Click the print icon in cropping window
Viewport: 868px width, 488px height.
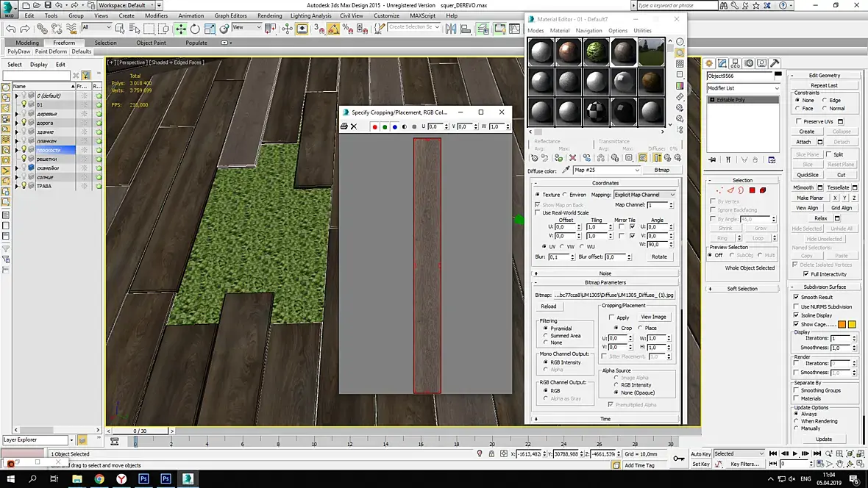pos(344,126)
